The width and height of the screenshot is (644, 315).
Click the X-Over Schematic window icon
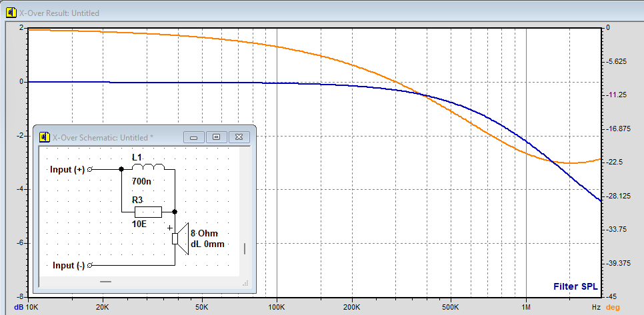coord(44,137)
